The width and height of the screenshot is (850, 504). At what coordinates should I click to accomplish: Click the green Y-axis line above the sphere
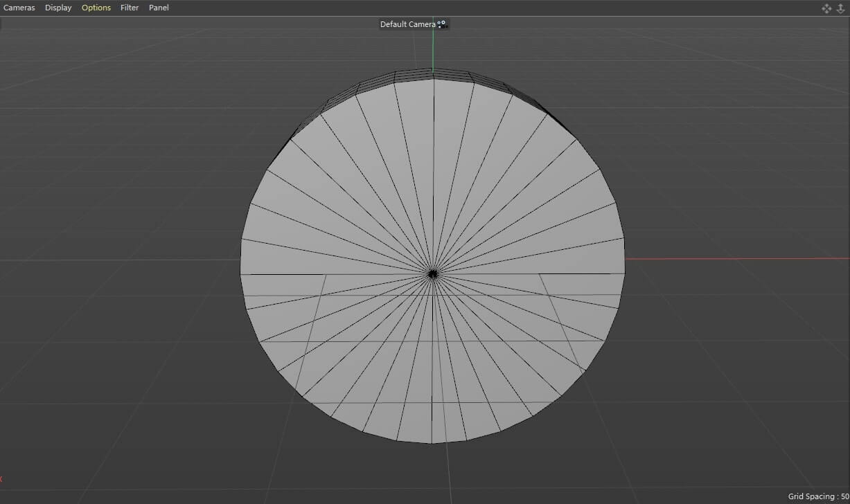click(433, 48)
